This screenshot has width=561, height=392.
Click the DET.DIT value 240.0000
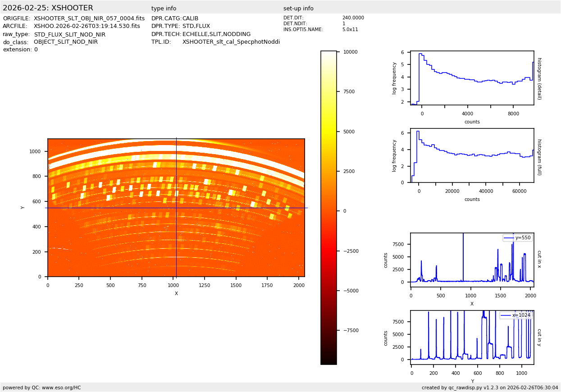[x=353, y=18]
